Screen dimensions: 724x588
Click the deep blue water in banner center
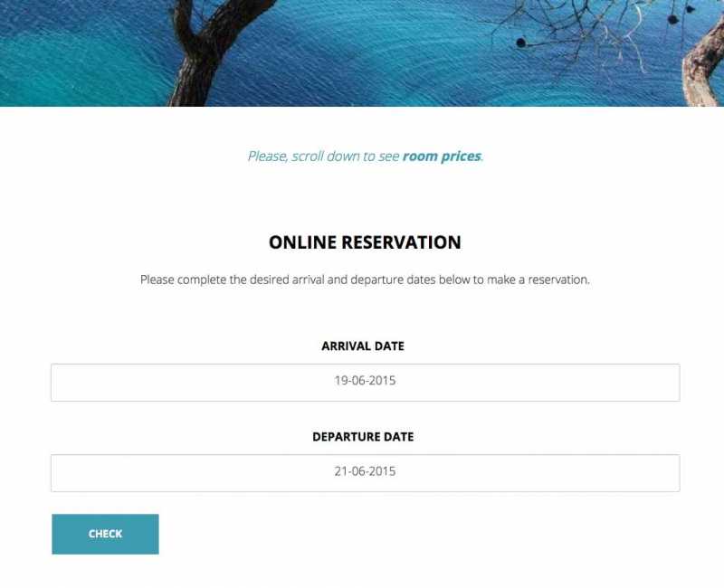pos(369,51)
